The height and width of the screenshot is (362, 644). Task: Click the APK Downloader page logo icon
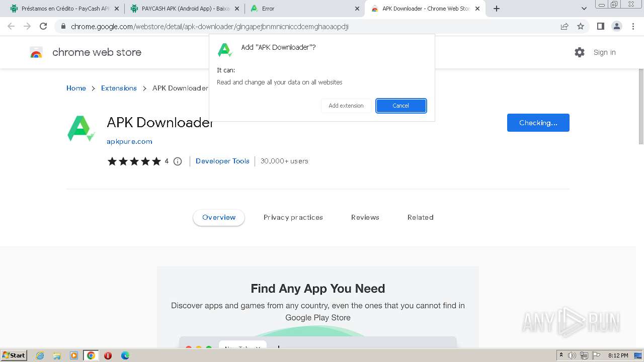click(81, 129)
